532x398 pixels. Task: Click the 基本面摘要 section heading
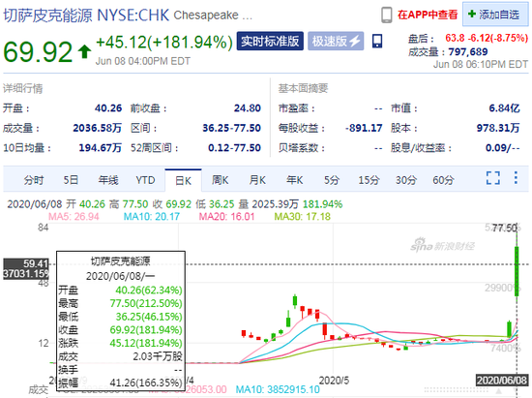(303, 89)
